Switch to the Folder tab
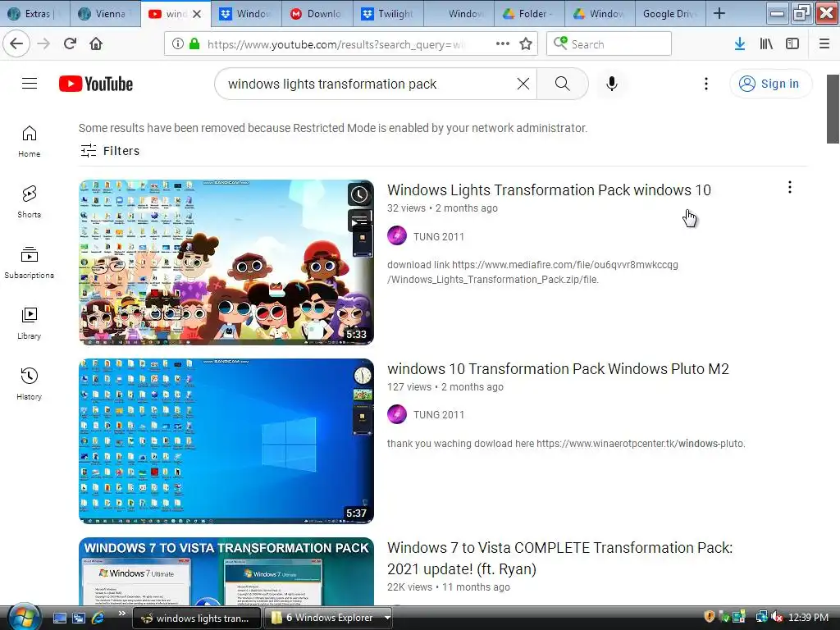Image resolution: width=840 pixels, height=630 pixels. coord(529,13)
